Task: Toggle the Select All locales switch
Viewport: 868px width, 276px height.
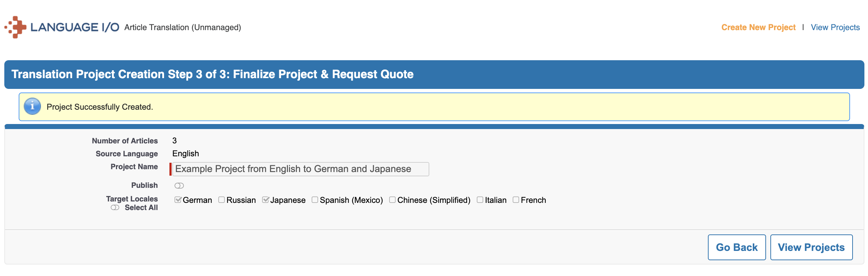Action: tap(115, 208)
